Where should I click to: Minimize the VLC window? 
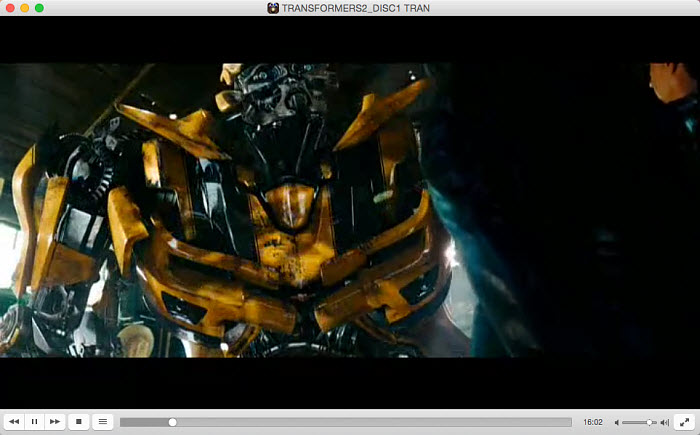25,8
